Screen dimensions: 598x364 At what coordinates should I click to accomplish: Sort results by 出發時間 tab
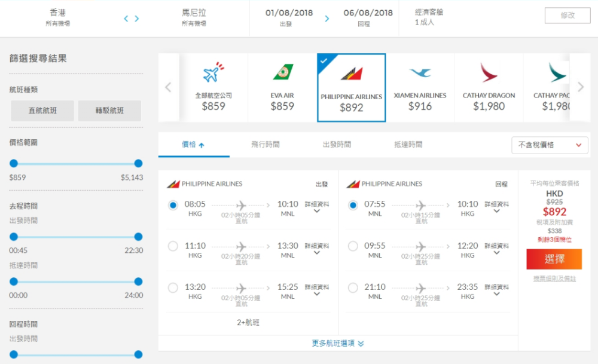tap(337, 145)
